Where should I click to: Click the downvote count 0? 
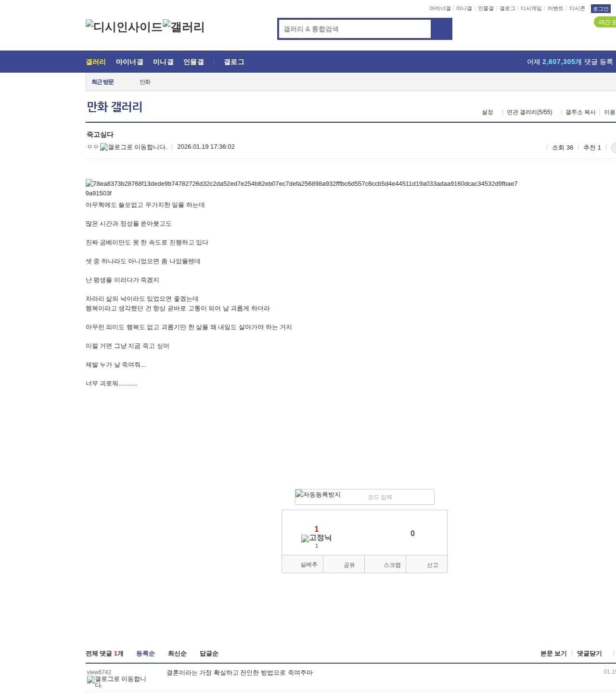coord(412,533)
